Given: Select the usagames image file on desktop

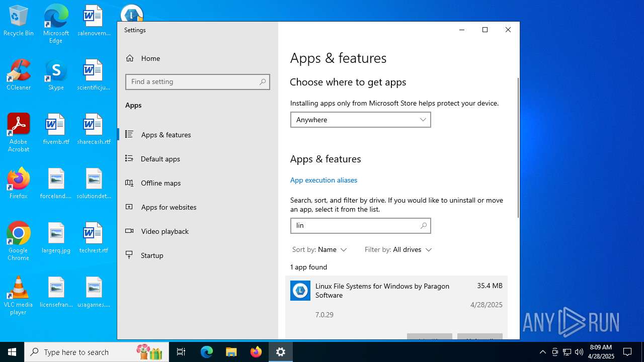Looking at the screenshot, I should pyautogui.click(x=94, y=293).
